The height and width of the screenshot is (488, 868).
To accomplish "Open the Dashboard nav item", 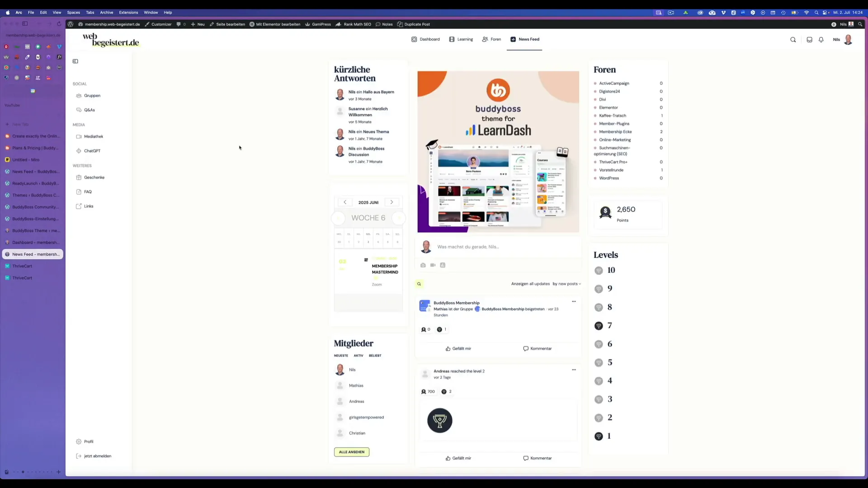I will pyautogui.click(x=425, y=39).
